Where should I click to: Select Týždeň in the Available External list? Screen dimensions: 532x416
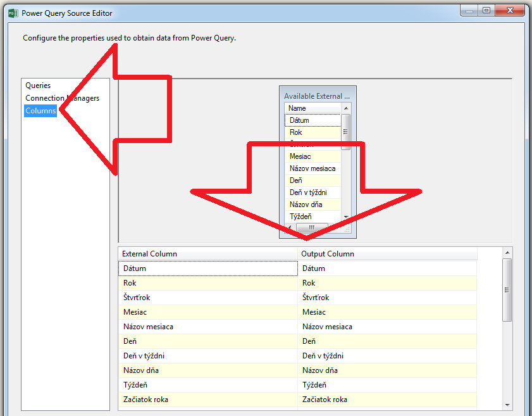312,217
